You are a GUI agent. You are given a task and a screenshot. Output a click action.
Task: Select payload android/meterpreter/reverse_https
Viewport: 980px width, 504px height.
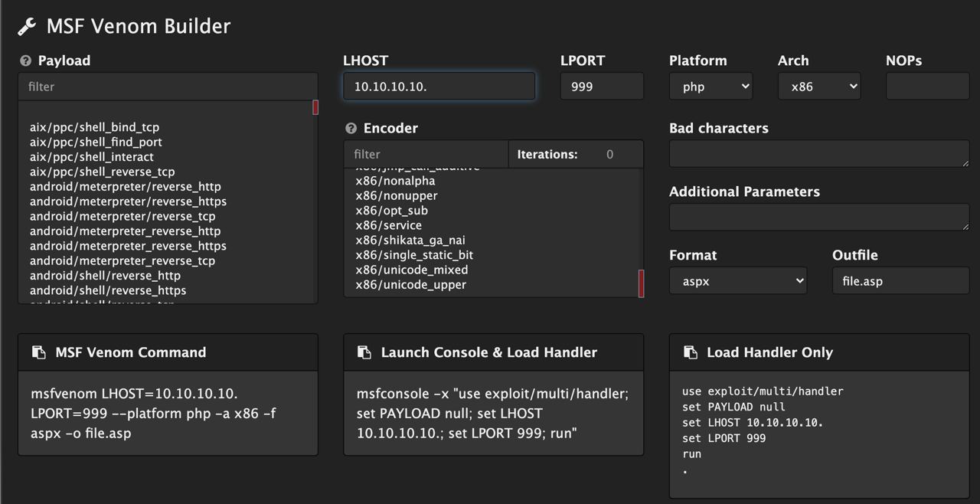pos(128,201)
